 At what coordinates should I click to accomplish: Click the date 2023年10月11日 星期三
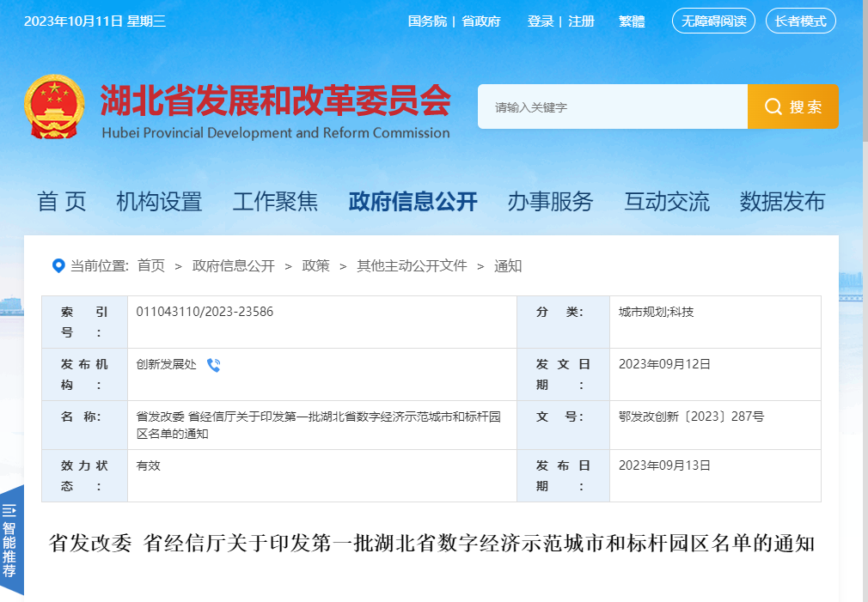click(95, 21)
